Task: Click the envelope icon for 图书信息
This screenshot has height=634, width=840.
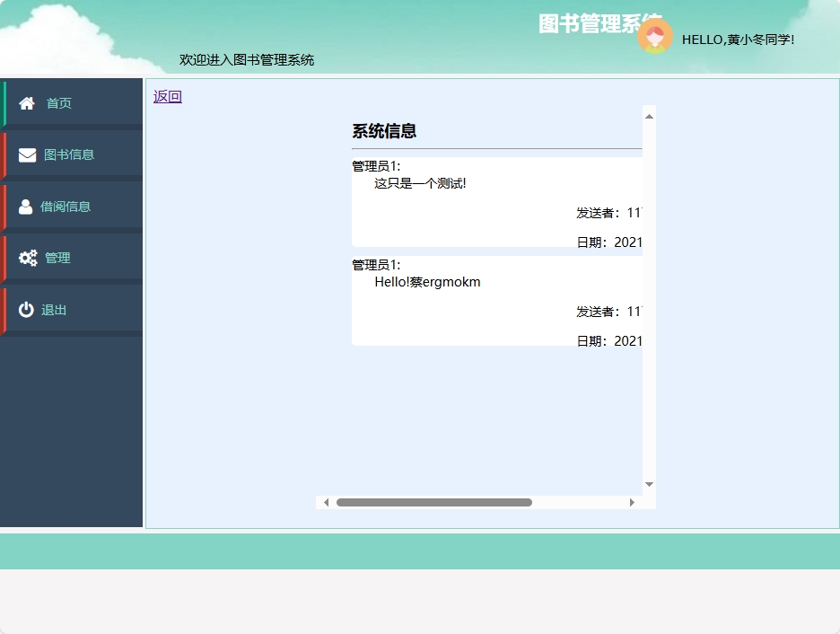Action: (26, 154)
